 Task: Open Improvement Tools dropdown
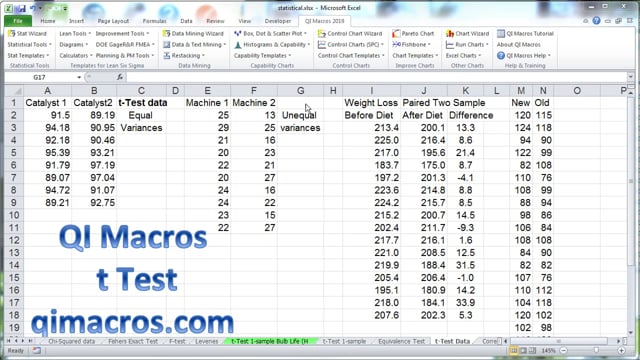pos(122,33)
